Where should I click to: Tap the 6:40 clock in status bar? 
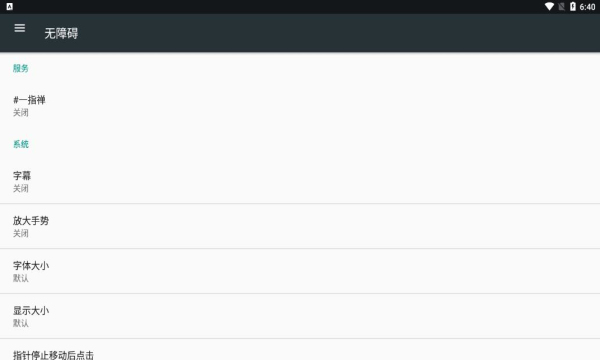[x=587, y=7]
